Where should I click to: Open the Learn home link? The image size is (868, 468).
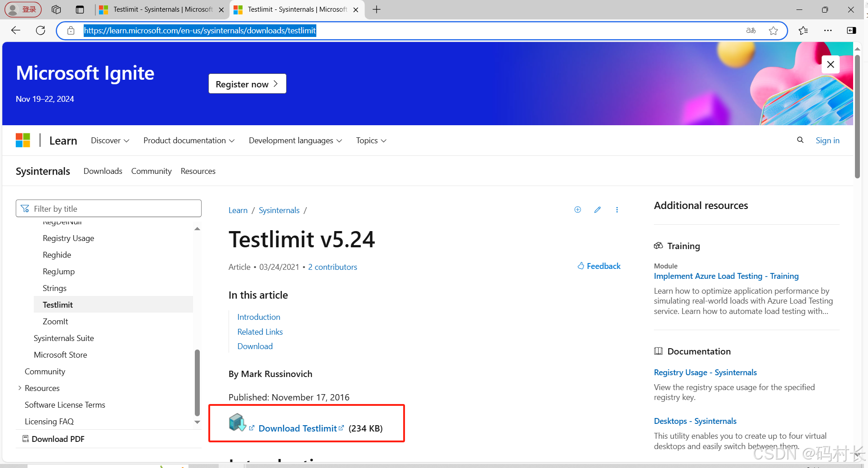[63, 141]
